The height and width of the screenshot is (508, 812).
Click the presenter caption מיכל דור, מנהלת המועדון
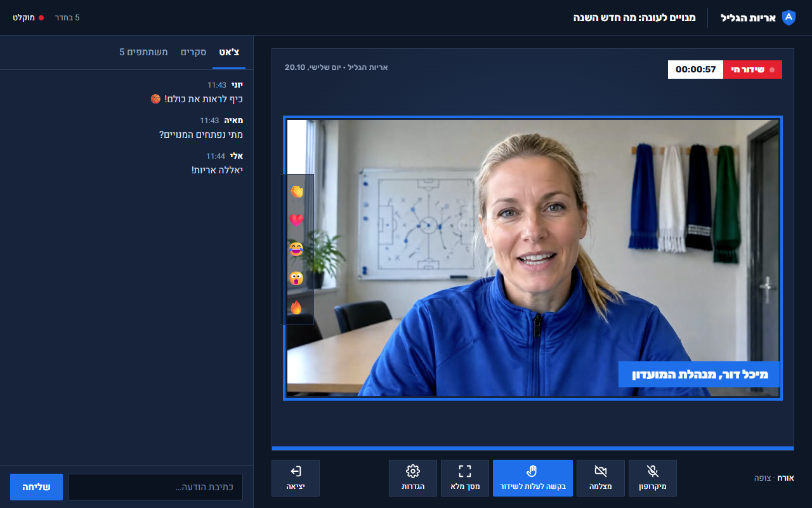(x=699, y=375)
